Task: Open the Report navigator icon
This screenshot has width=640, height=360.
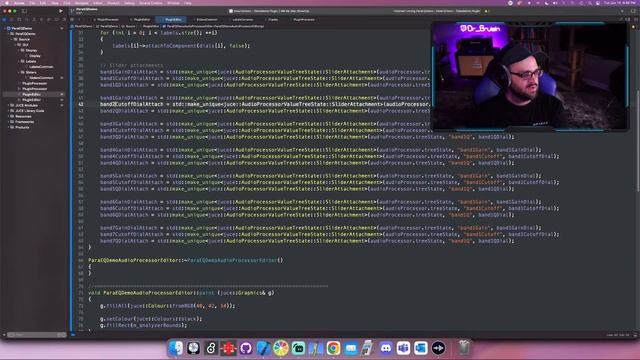Action: click(x=64, y=19)
